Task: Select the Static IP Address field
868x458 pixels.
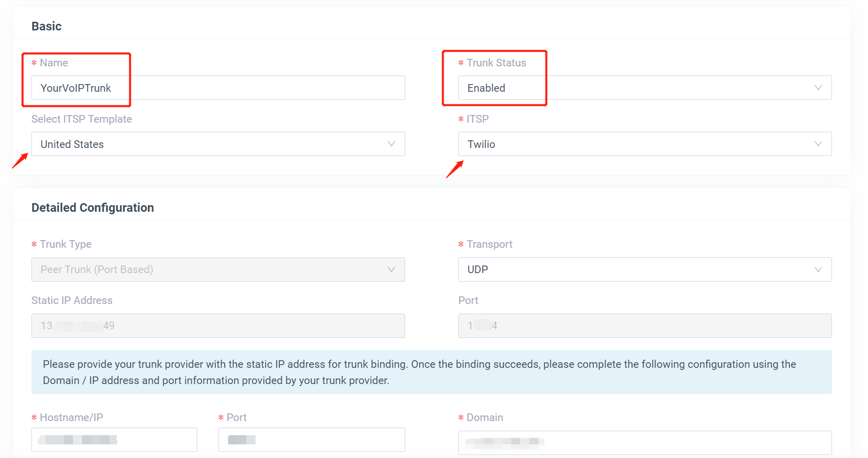Action: (218, 326)
